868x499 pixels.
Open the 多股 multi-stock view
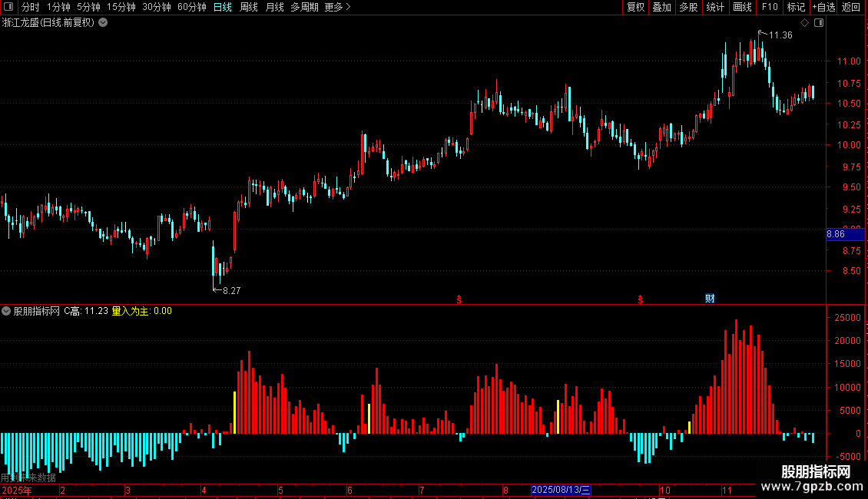(688, 7)
